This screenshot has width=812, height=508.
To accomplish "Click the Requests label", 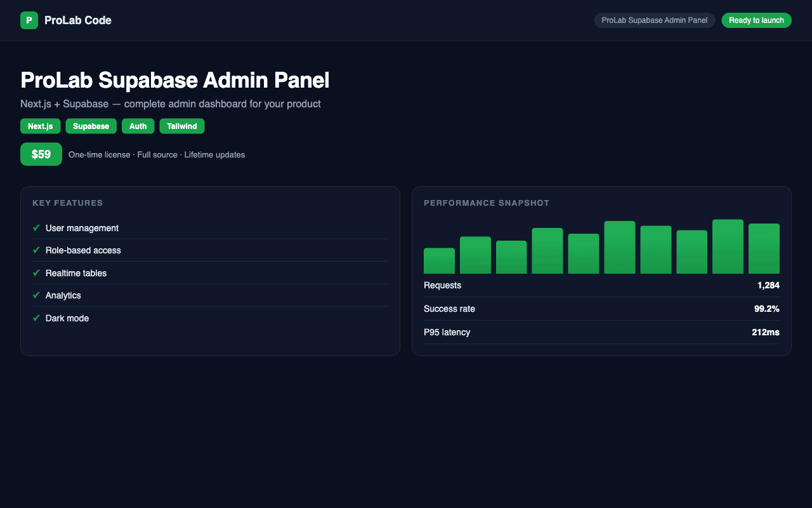I will pos(442,285).
